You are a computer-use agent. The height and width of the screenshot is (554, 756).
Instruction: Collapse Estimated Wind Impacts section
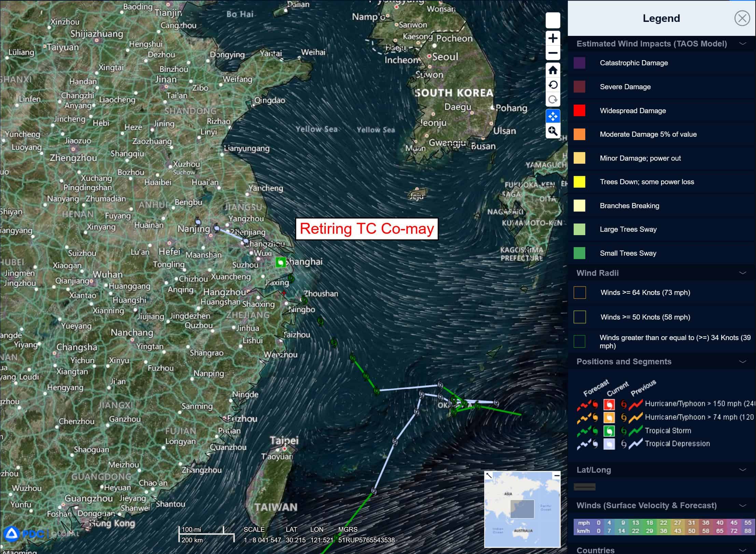pyautogui.click(x=742, y=43)
